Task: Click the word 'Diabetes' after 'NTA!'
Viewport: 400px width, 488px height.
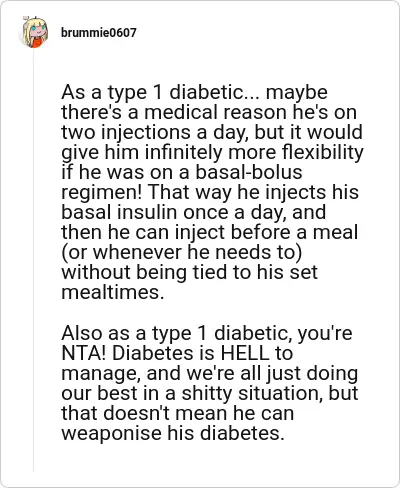Action: [x=153, y=353]
